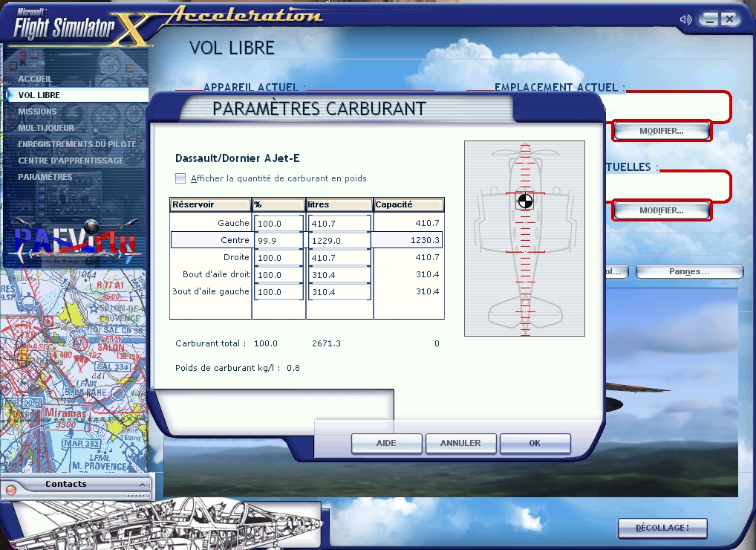Viewport: 756px width, 550px height.
Task: Go to ACCUEIL in the side menu
Action: 35,79
